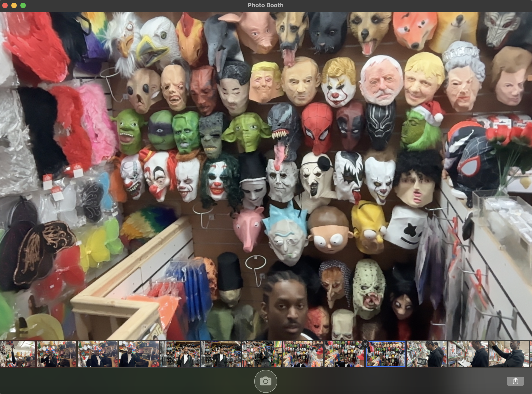The width and height of the screenshot is (532, 394).
Task: Minimize Photo Booth with the yellow button
Action: tap(14, 5)
